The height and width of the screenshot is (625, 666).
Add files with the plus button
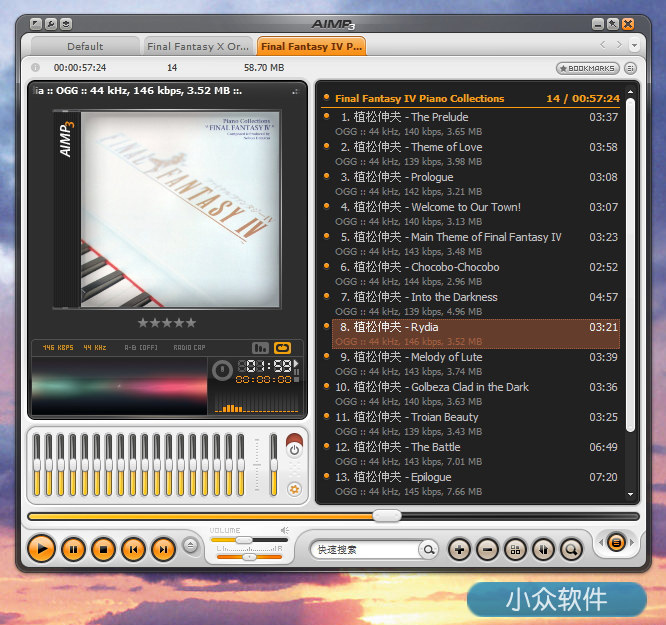pos(459,549)
